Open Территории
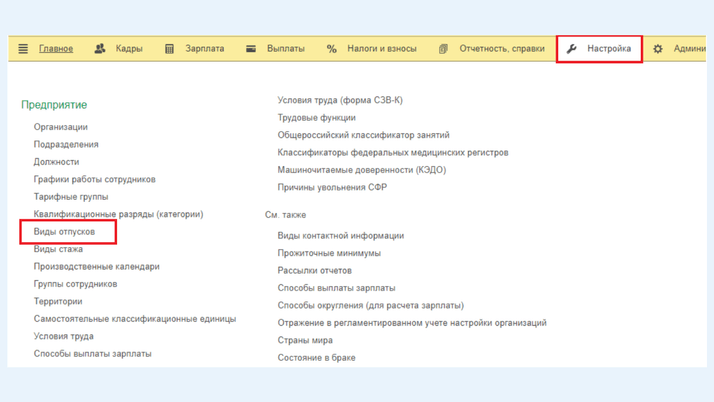714x402 pixels. [58, 301]
